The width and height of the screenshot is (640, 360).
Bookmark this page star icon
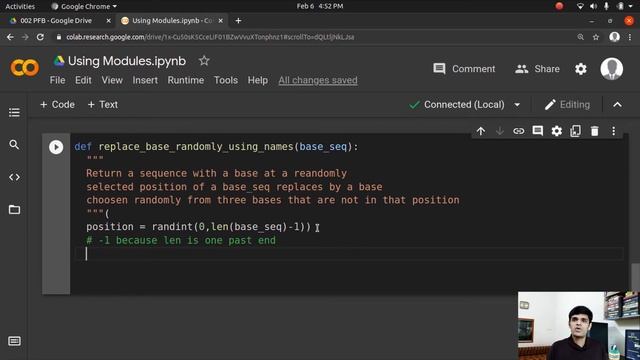coord(596,37)
